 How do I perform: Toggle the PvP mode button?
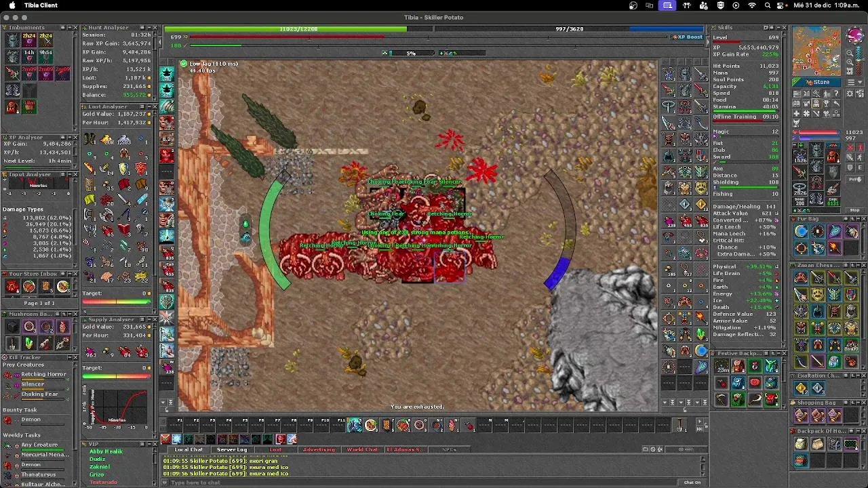pyautogui.click(x=854, y=179)
